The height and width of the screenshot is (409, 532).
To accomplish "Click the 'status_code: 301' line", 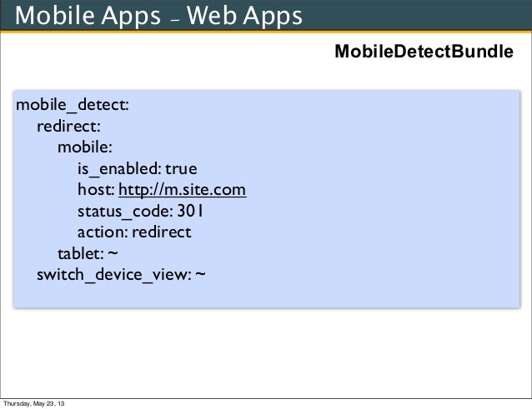I will [x=140, y=211].
